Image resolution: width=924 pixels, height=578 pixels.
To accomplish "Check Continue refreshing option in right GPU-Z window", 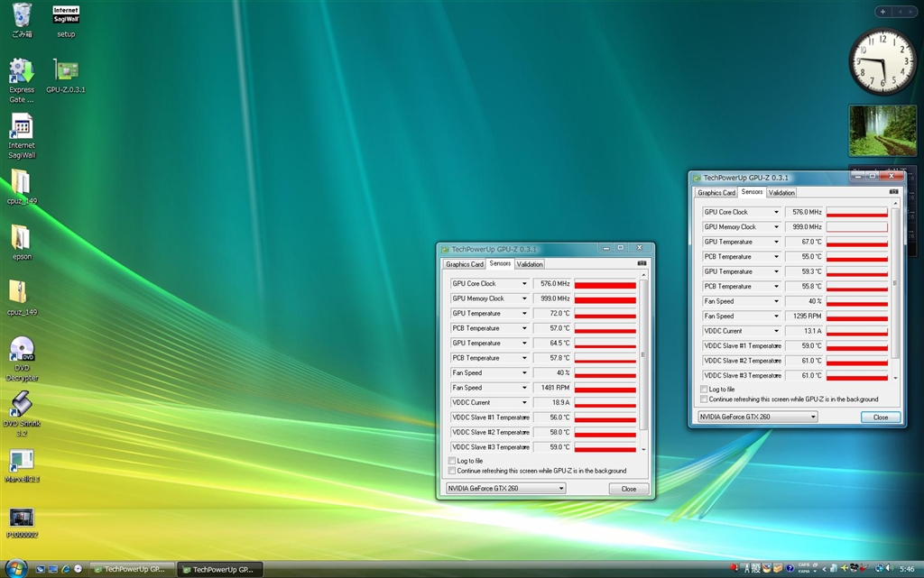I will pos(704,399).
